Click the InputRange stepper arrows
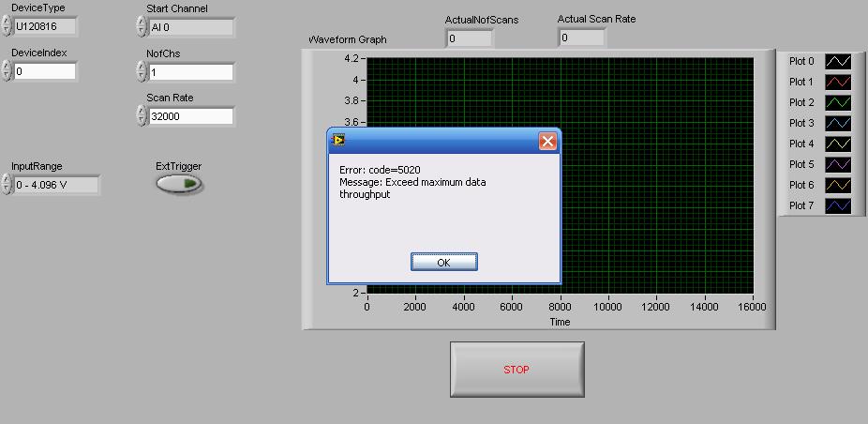Viewport: 868px width, 424px height. click(x=6, y=185)
